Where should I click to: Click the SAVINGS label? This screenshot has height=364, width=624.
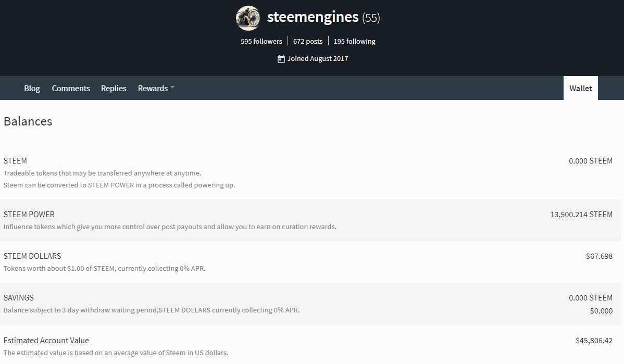[x=19, y=298]
